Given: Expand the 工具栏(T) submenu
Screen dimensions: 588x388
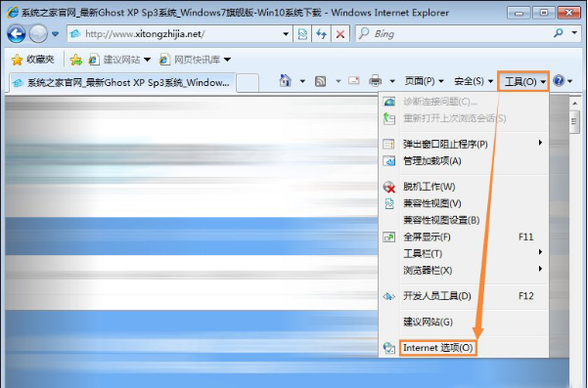Looking at the screenshot, I should pos(464,253).
